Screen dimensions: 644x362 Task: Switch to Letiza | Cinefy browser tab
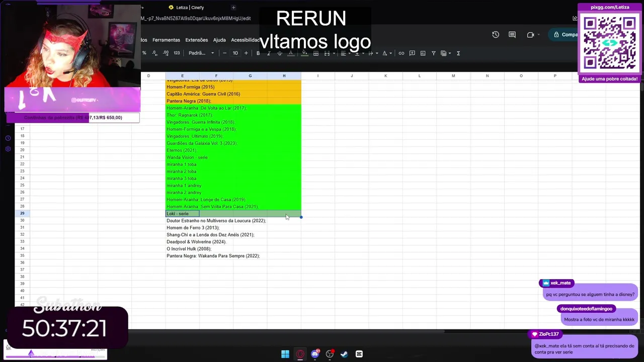pos(190,8)
